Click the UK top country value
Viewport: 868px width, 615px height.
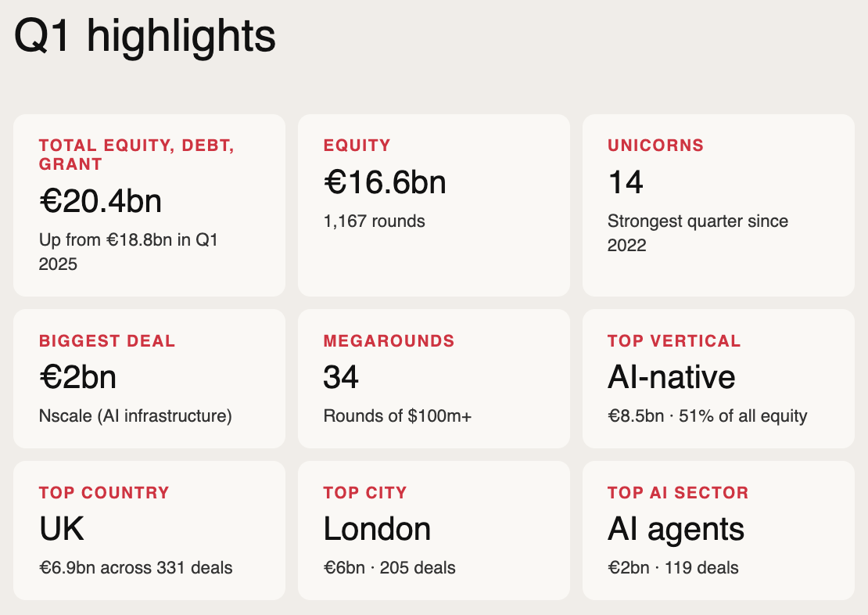pyautogui.click(x=62, y=530)
